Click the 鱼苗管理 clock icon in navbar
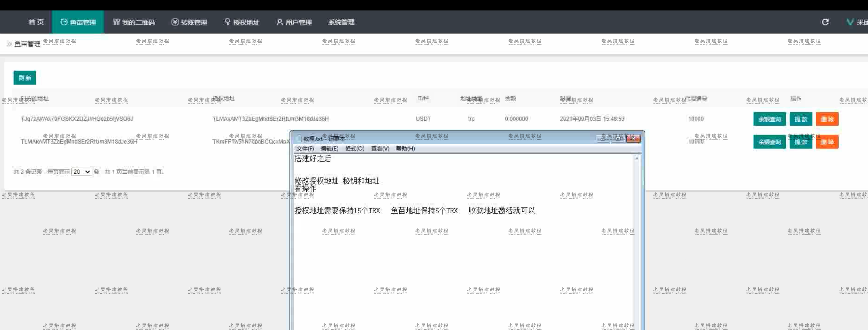The image size is (868, 330). point(63,21)
